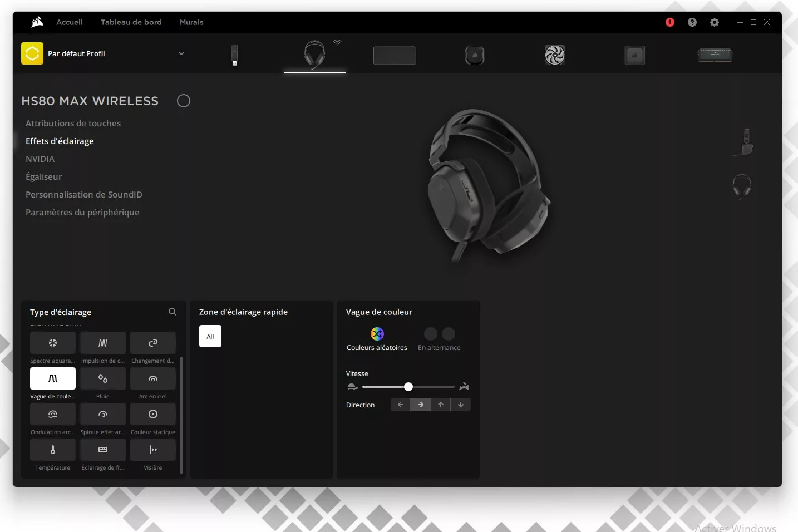The height and width of the screenshot is (532, 798).
Task: Open the Tableau de bord tab
Action: click(x=131, y=22)
